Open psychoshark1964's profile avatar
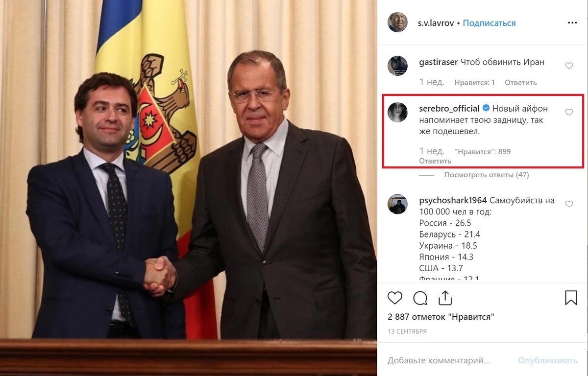 397,204
